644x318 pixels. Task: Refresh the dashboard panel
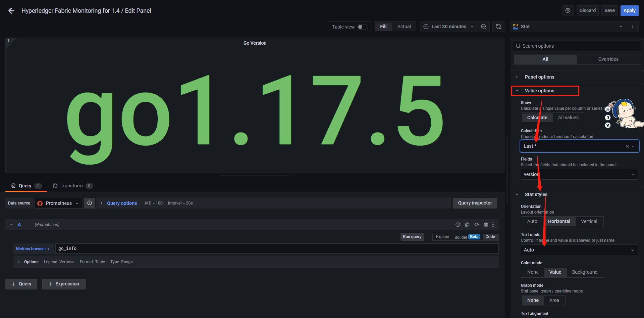(x=498, y=27)
